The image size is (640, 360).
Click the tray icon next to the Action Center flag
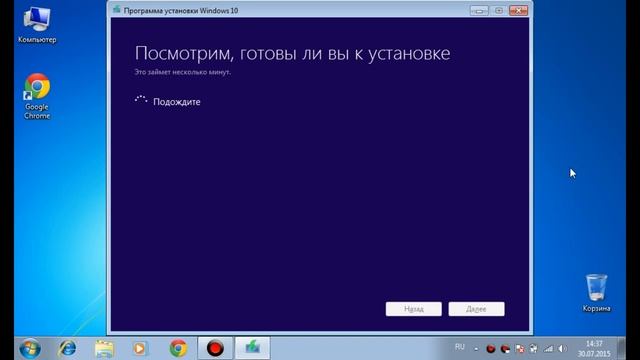pos(533,349)
